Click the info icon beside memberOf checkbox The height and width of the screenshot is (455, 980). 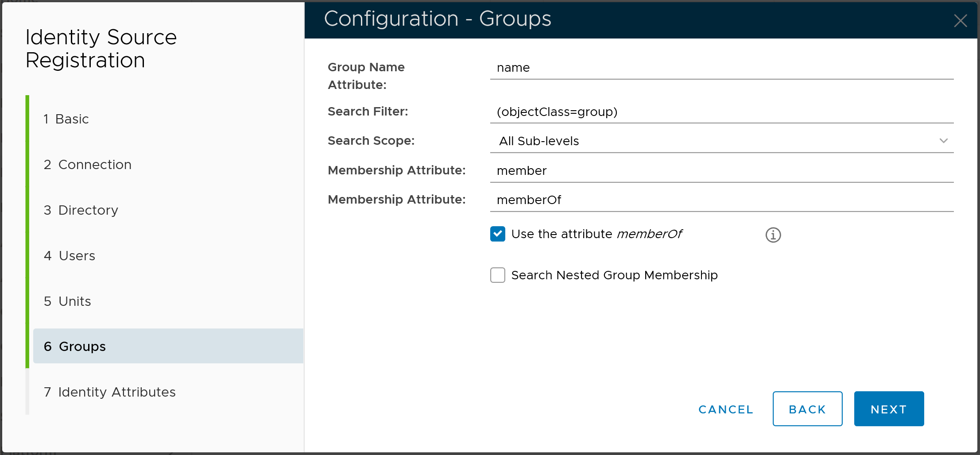[x=773, y=235]
